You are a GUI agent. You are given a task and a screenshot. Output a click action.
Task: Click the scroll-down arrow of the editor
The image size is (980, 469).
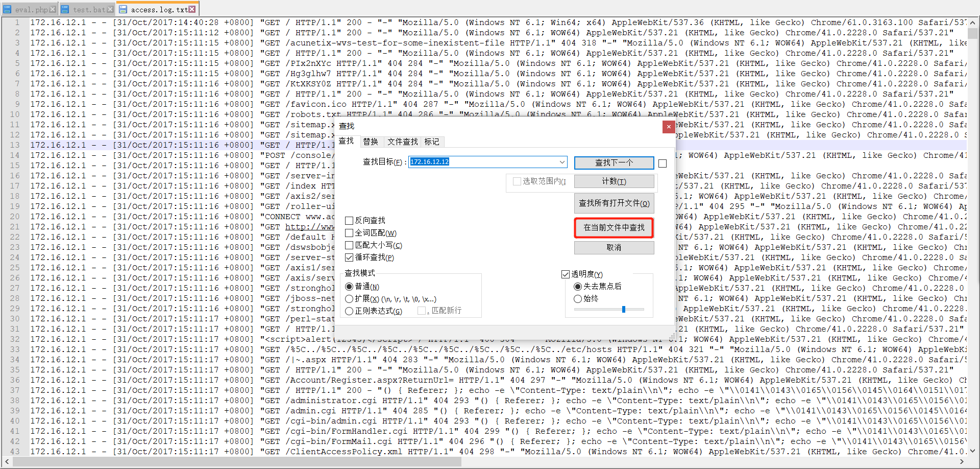973,451
